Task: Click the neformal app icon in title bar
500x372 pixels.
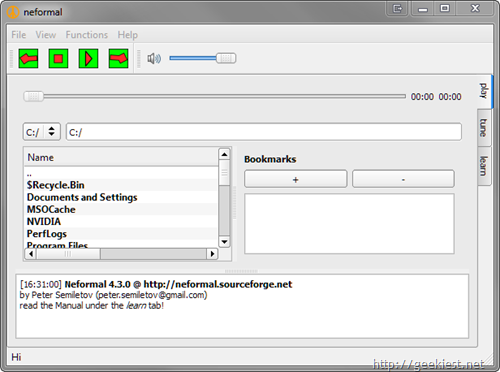Action: (x=13, y=12)
